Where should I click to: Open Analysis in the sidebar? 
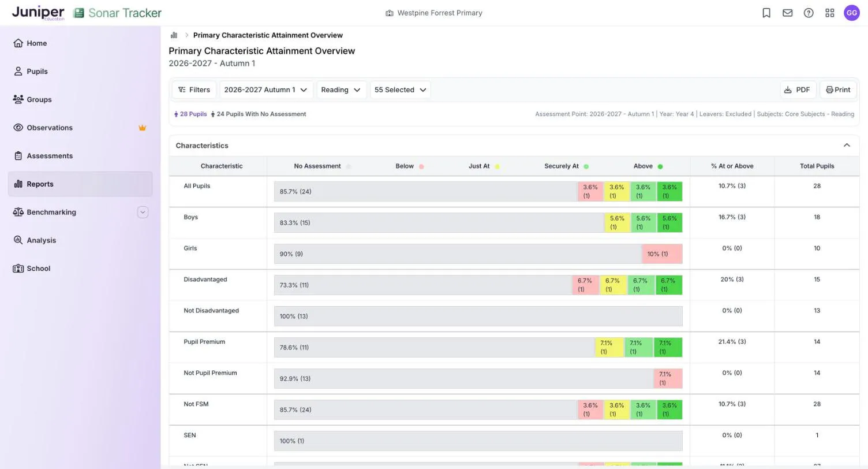point(80,240)
